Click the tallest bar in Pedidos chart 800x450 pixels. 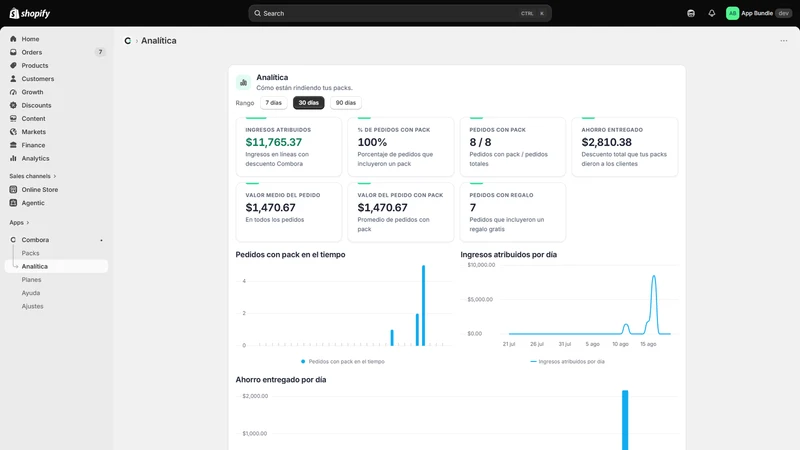[423, 305]
